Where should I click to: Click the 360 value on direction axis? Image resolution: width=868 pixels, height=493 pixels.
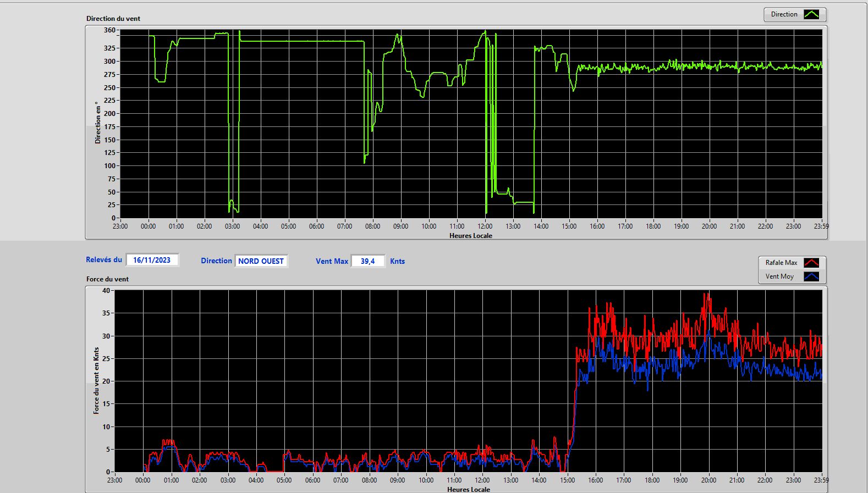[109, 30]
